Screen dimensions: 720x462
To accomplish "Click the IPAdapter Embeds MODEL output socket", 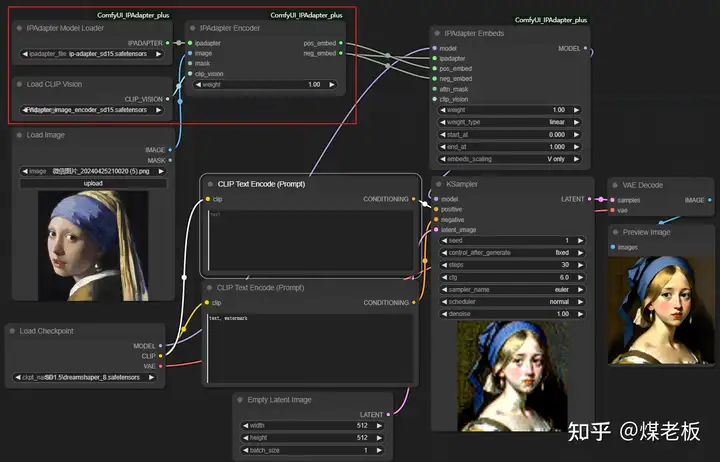I will [585, 48].
